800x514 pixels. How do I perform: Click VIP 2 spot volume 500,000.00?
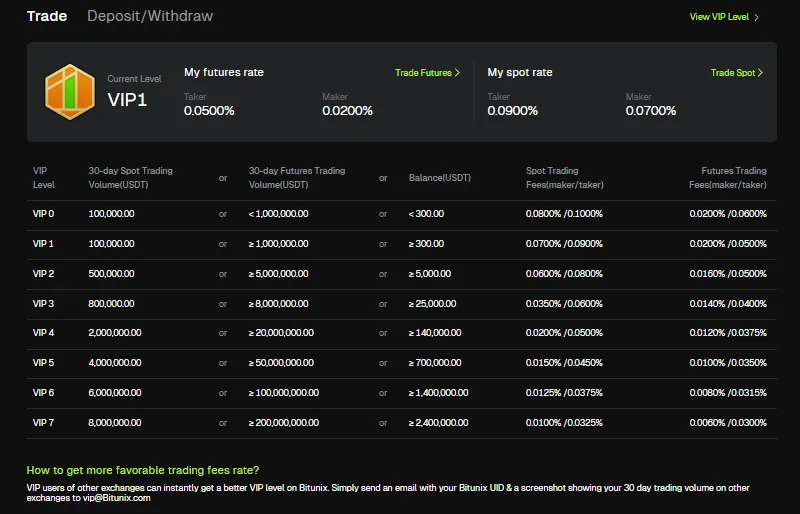pyautogui.click(x=111, y=274)
